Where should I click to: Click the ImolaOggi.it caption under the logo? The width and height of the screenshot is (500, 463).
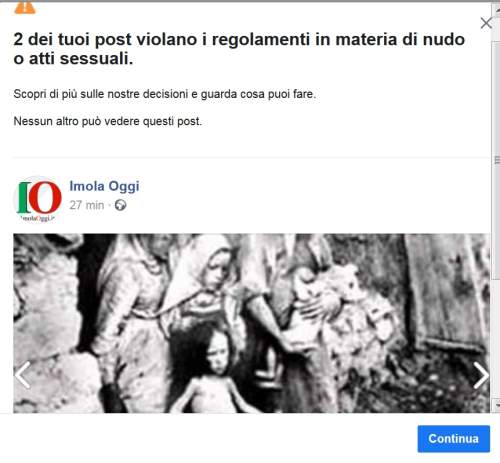[x=37, y=218]
